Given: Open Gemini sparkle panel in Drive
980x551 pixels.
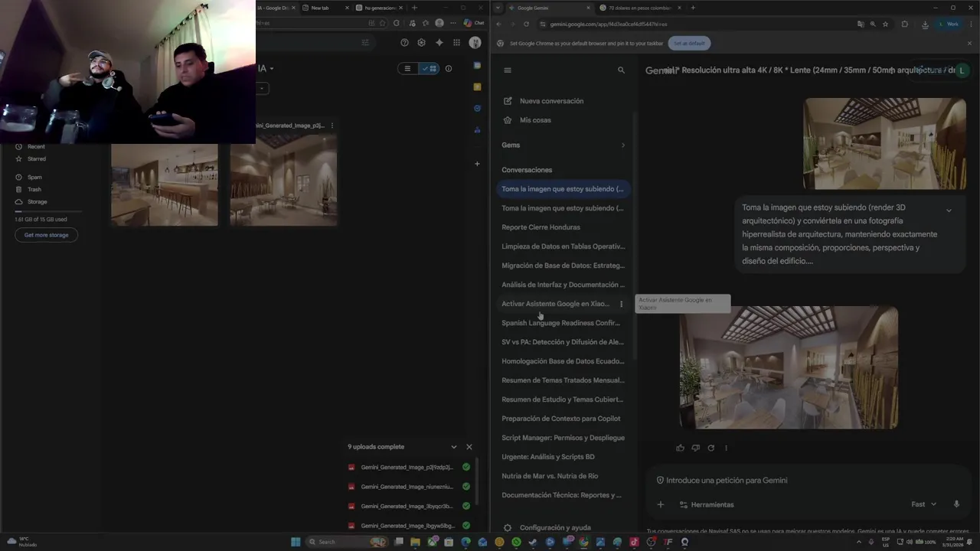Looking at the screenshot, I should click(439, 43).
